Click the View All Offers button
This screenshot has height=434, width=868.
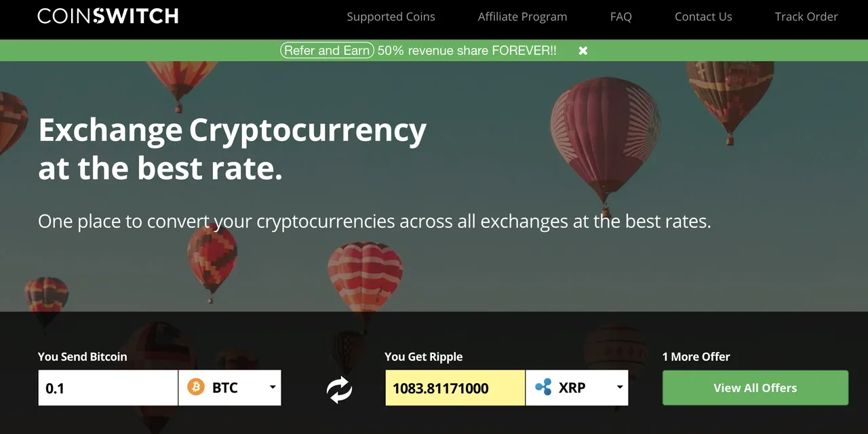755,388
